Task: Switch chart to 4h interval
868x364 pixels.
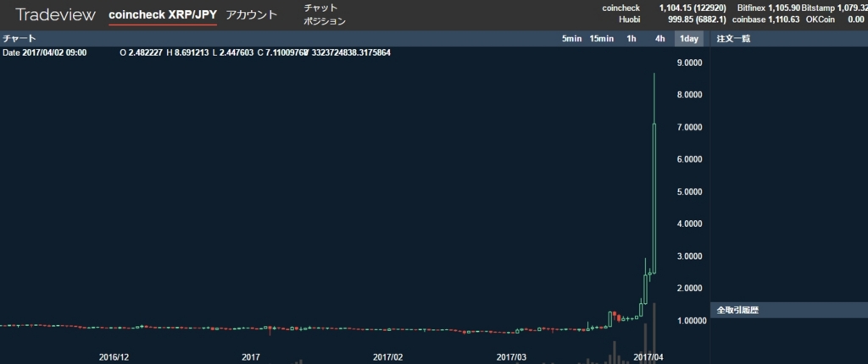Action: [x=659, y=39]
